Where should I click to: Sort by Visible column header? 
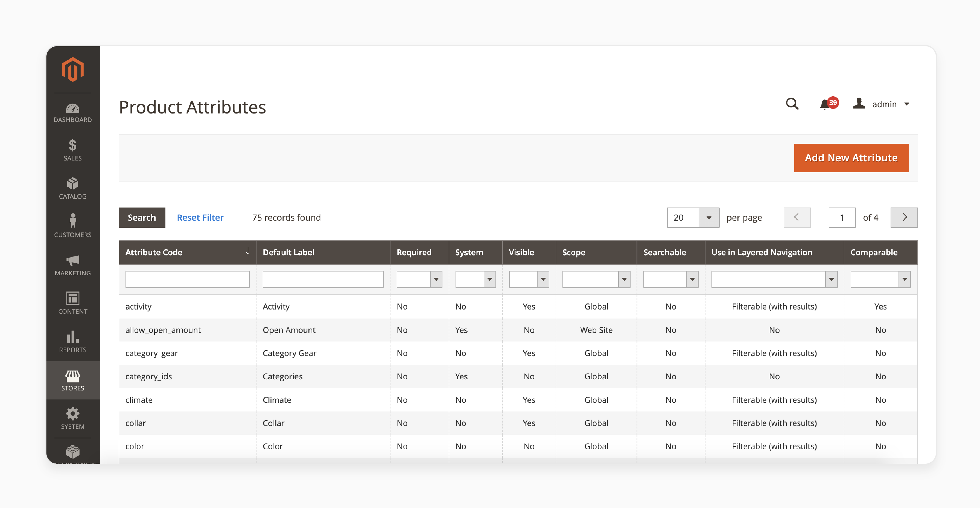click(529, 252)
